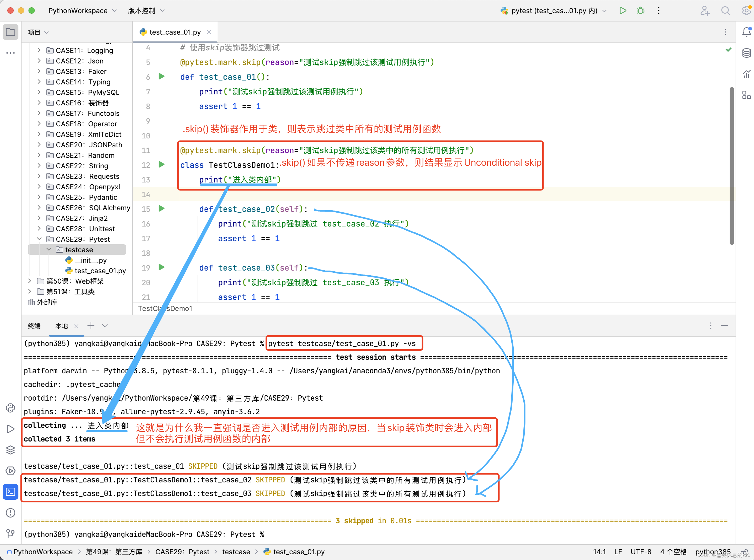The width and height of the screenshot is (754, 560).
Task: Open the More Actions vertical dots menu
Action: (x=658, y=10)
